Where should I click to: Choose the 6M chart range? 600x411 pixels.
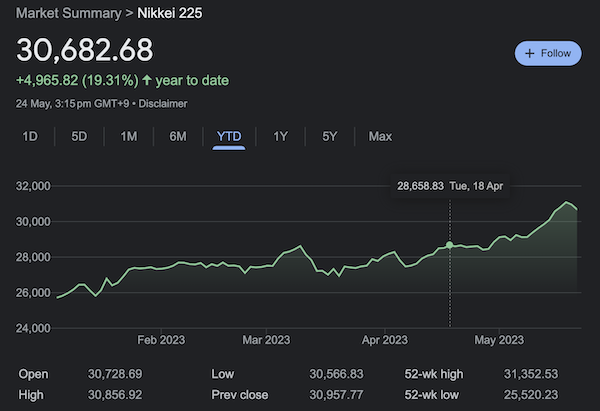pos(178,136)
